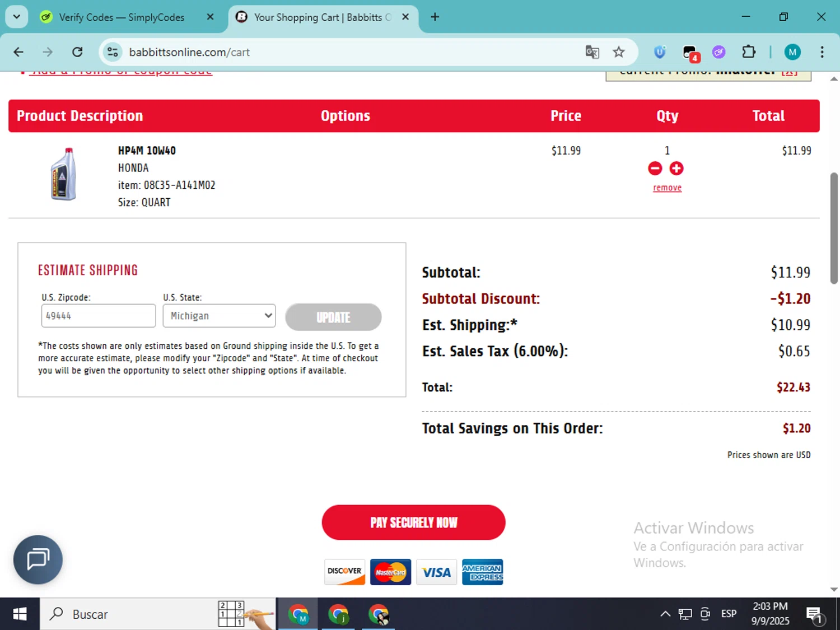
Task: Expand the tab search dropdown
Action: click(17, 17)
